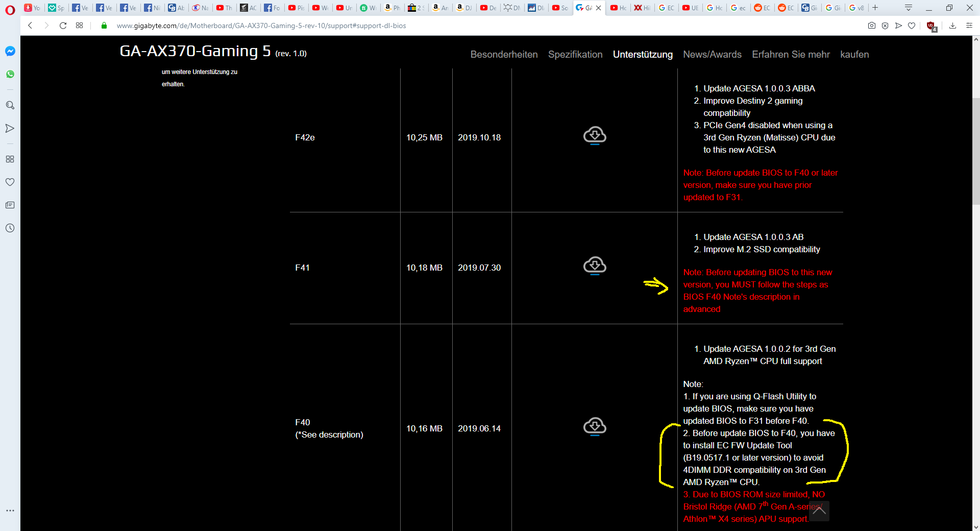Open WhatsApp in the sidebar

click(x=10, y=74)
